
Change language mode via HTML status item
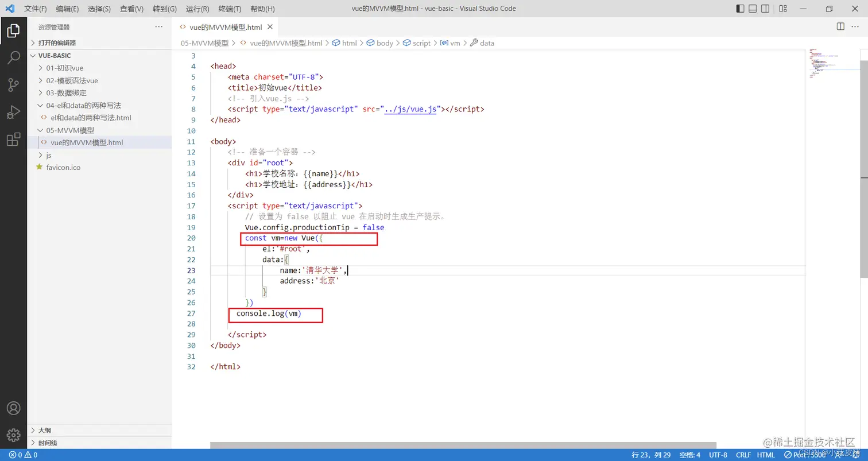point(766,455)
